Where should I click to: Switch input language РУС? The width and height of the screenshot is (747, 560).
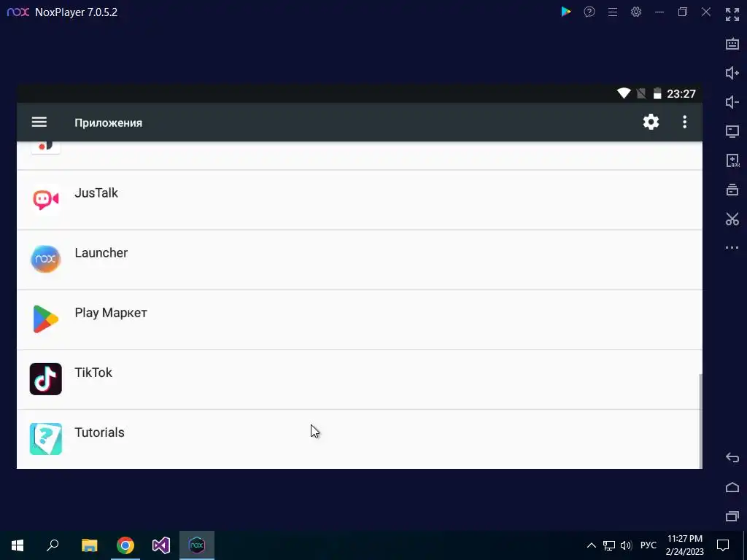(x=648, y=545)
